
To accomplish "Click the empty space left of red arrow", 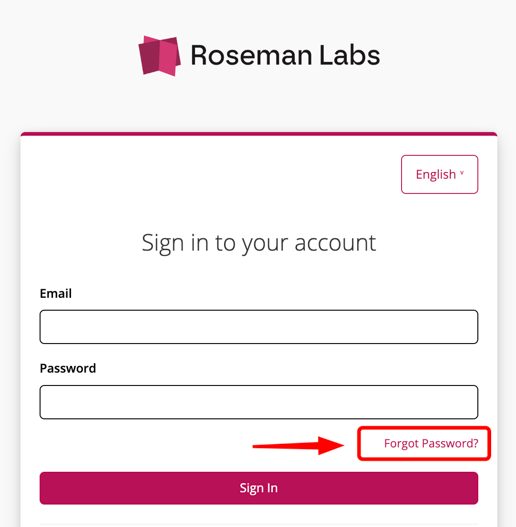I will [145, 445].
